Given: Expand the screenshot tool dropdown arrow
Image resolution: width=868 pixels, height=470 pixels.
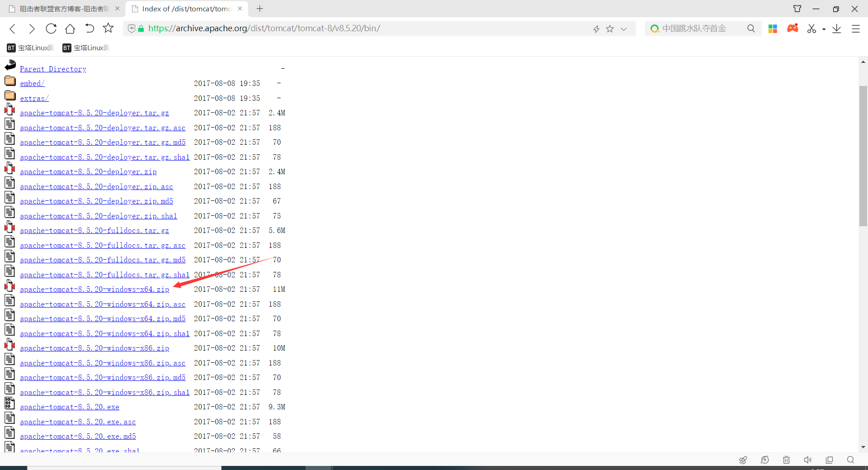Looking at the screenshot, I should coord(824,29).
